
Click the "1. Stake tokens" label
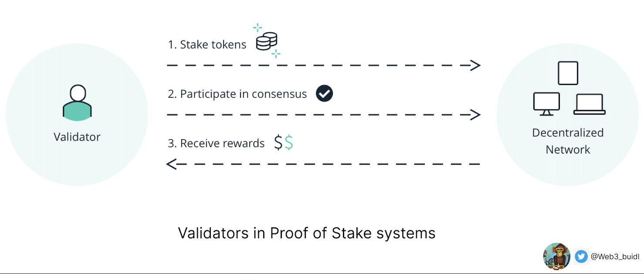(207, 45)
